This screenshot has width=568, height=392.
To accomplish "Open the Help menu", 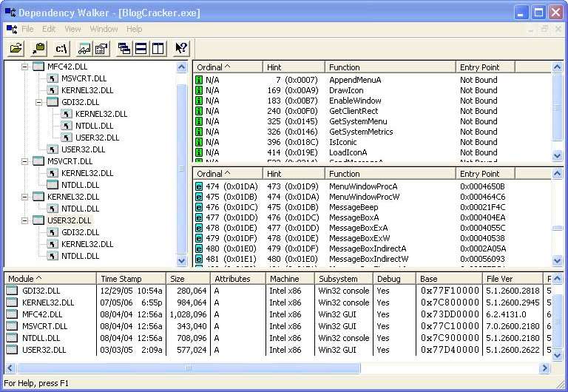I will pyautogui.click(x=134, y=29).
